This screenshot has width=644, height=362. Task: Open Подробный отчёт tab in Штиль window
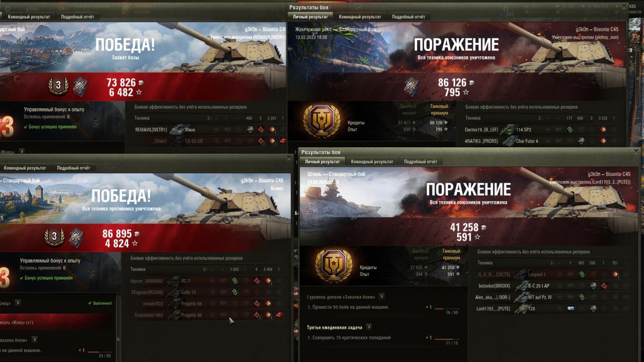[x=420, y=161]
